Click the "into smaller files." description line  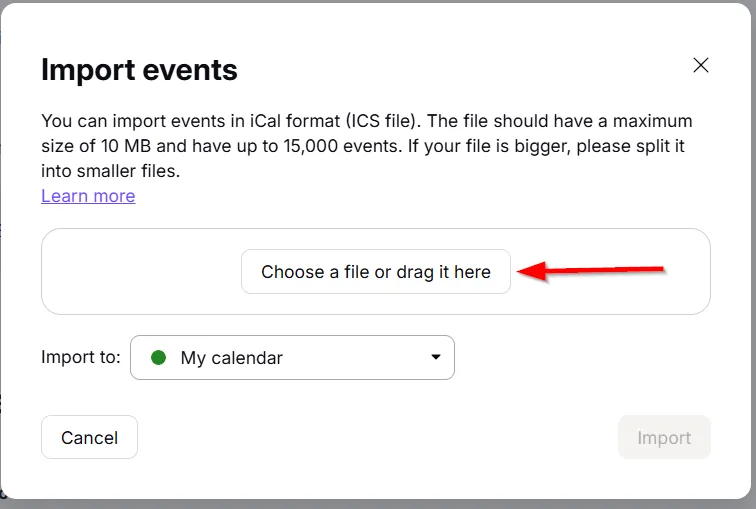[x=110, y=171]
